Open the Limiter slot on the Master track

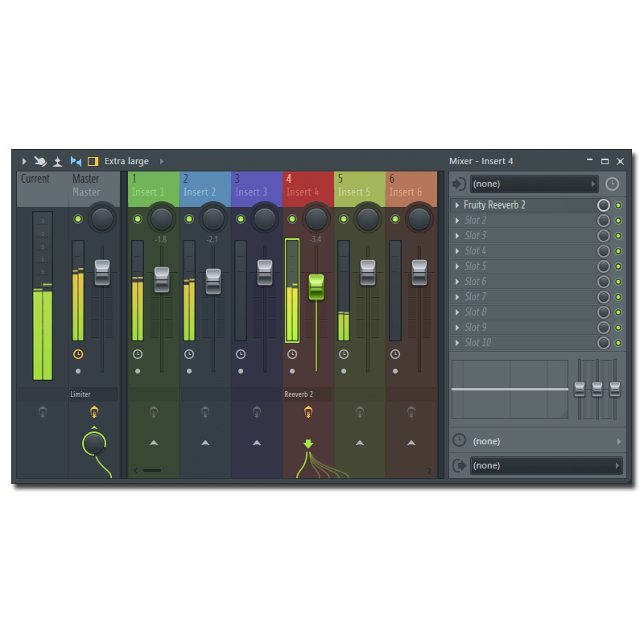93,394
